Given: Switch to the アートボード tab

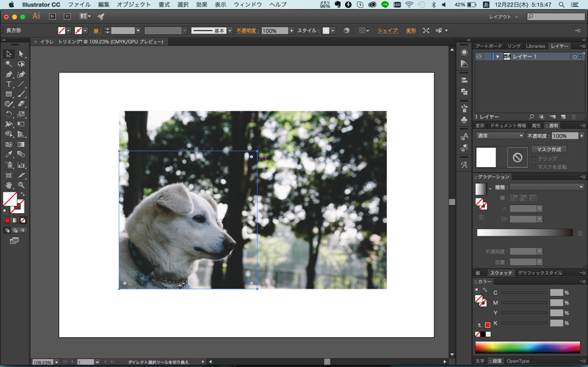Looking at the screenshot, I should (489, 46).
